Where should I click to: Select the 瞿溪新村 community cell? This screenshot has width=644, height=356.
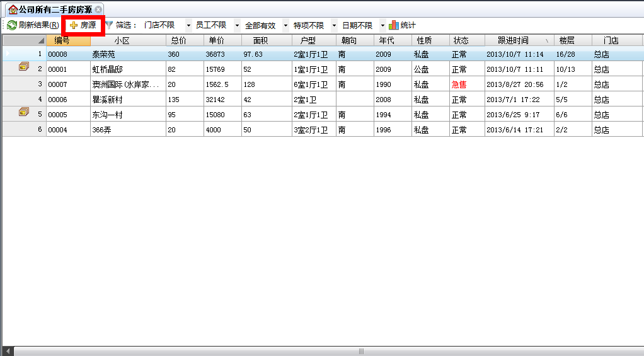[x=128, y=100]
